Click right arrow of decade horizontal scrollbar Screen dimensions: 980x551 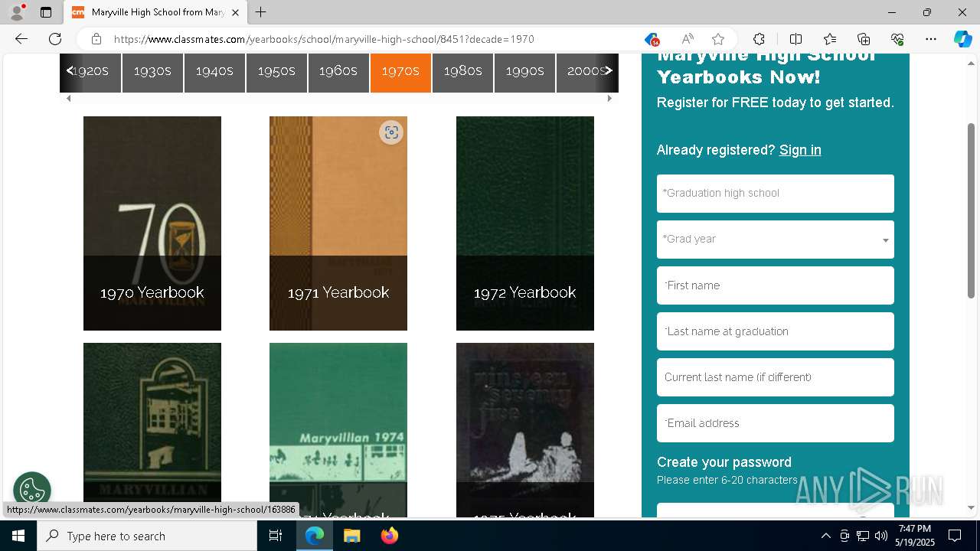609,98
